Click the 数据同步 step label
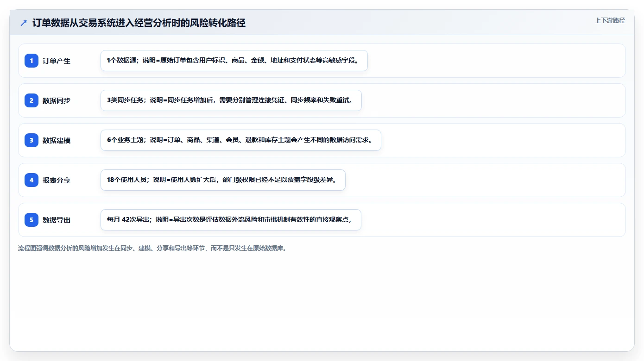 click(x=57, y=100)
